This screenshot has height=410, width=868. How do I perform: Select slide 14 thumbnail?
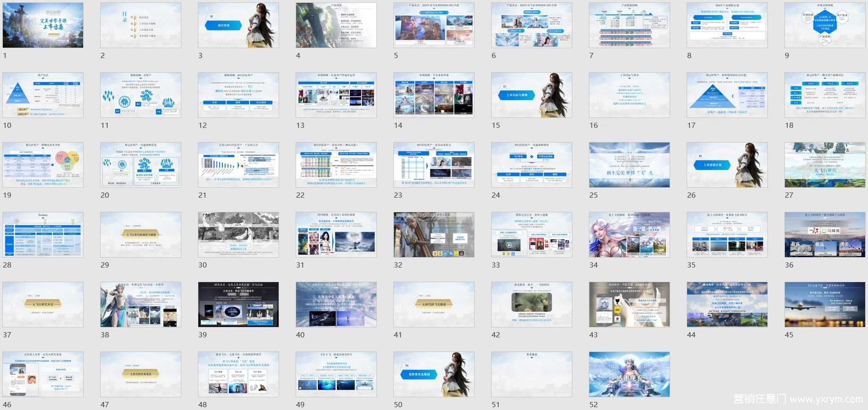point(434,95)
